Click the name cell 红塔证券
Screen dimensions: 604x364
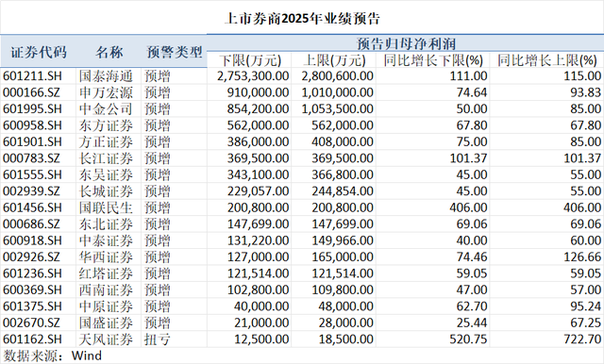[106, 273]
